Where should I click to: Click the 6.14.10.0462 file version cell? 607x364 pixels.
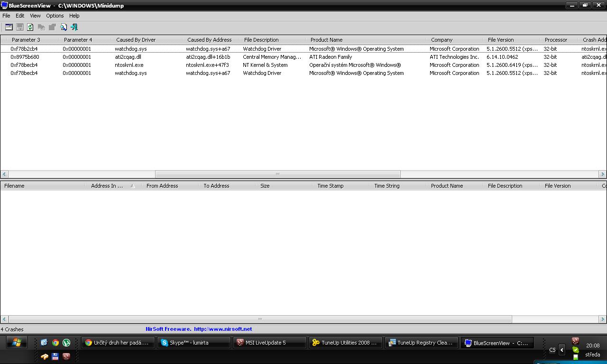point(502,57)
